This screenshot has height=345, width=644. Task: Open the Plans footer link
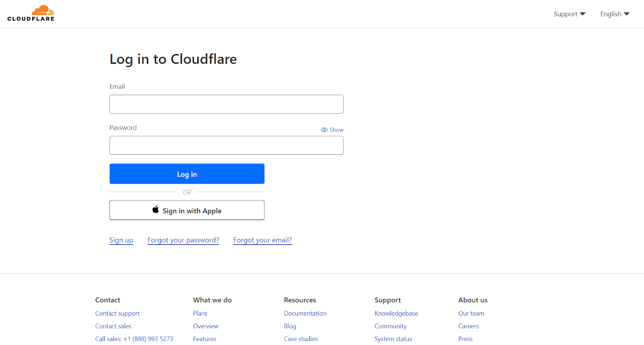point(200,314)
